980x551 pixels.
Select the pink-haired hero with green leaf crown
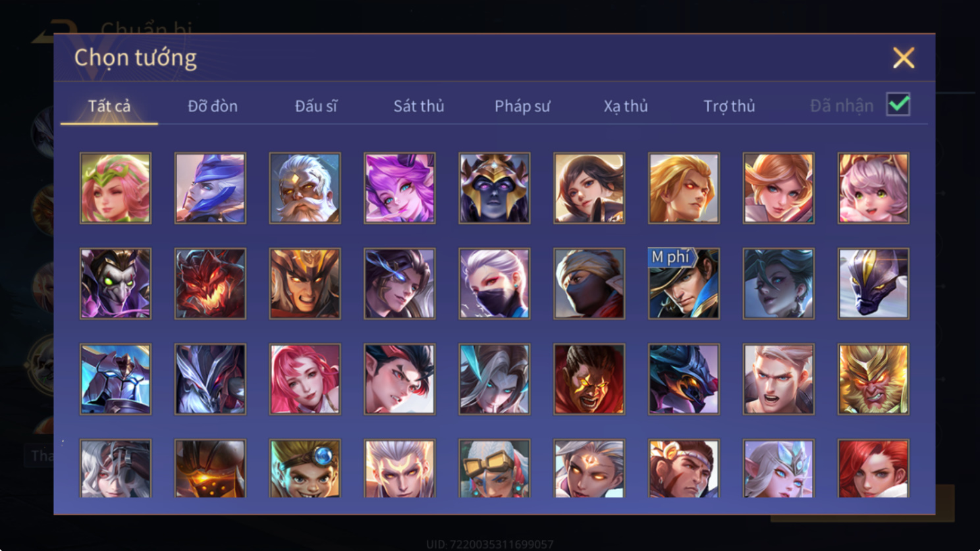[115, 188]
